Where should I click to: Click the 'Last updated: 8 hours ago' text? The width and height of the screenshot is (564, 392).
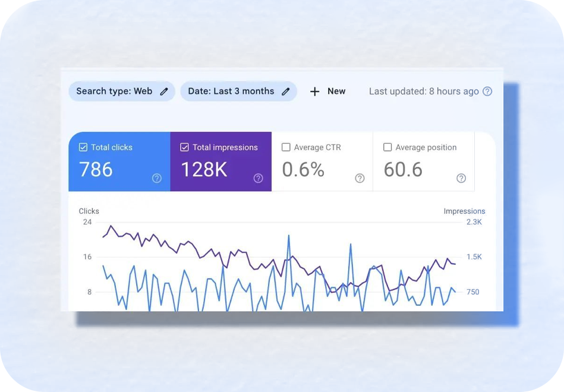point(424,91)
